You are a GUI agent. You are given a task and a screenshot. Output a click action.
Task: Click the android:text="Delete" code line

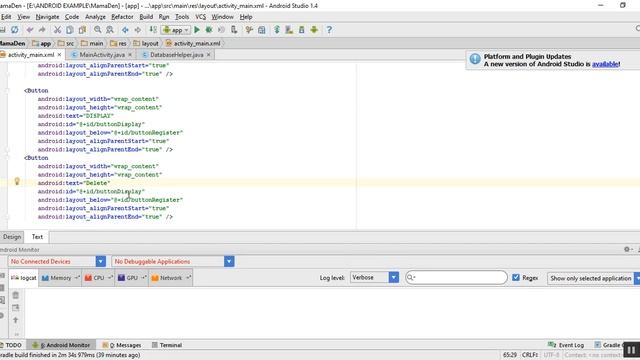(74, 183)
